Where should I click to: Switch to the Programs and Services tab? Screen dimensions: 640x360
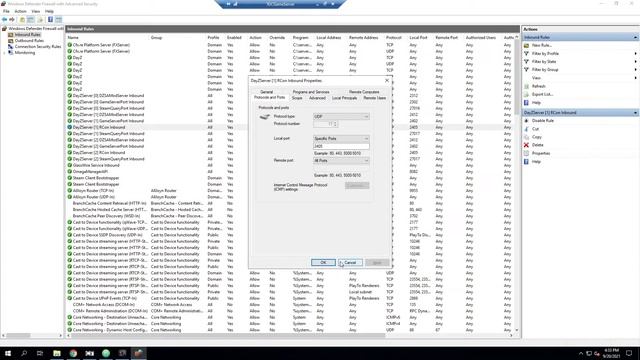311,92
